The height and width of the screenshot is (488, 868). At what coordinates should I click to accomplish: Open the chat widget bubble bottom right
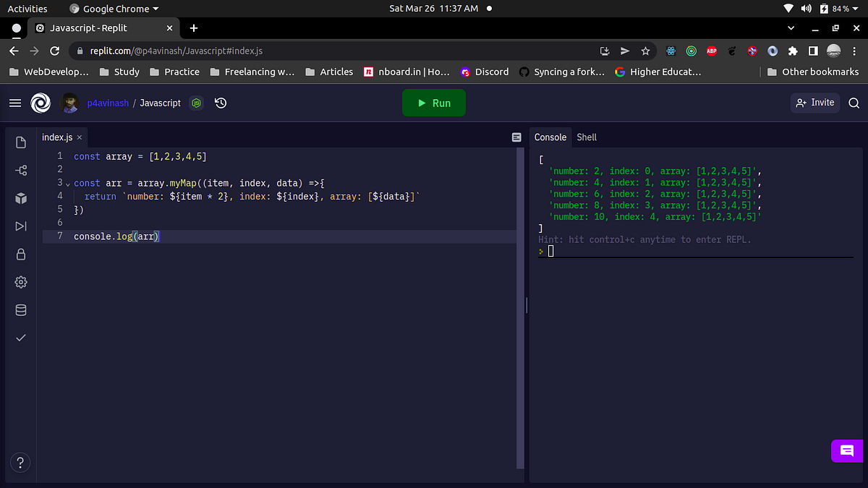(x=847, y=450)
